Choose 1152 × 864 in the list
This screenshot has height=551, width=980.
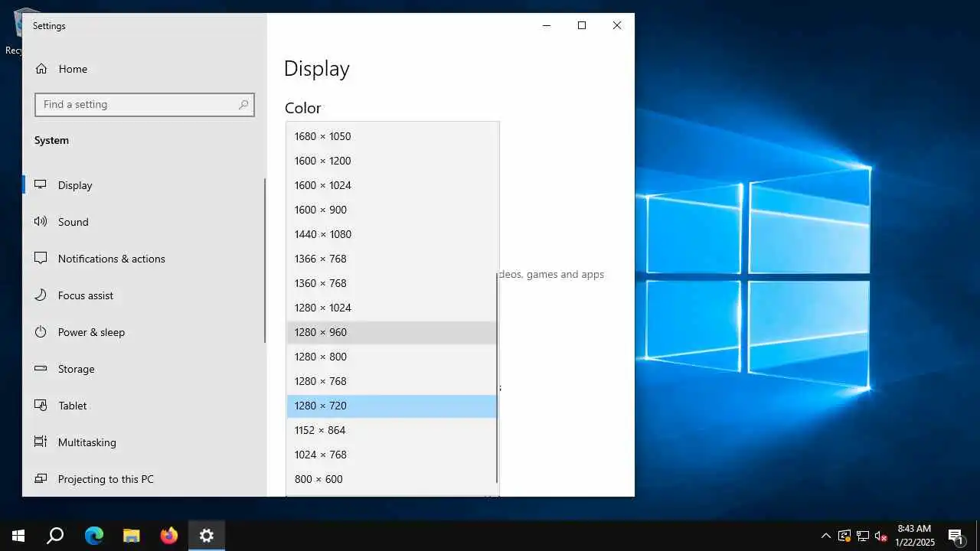pyautogui.click(x=392, y=430)
